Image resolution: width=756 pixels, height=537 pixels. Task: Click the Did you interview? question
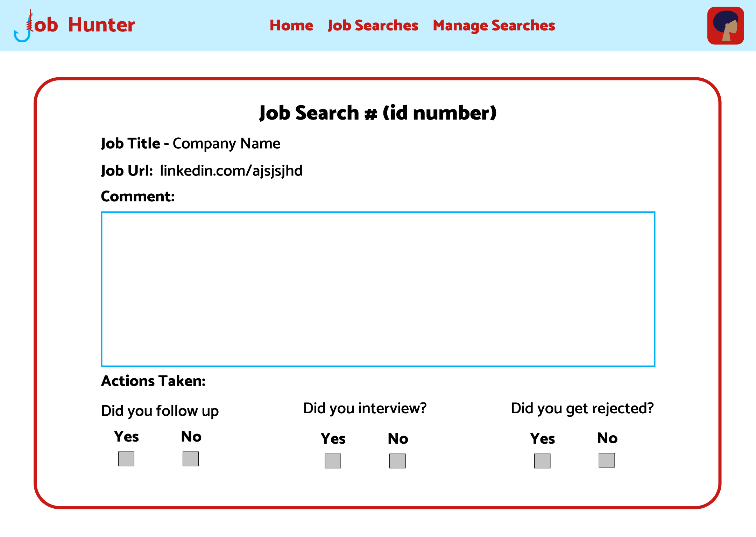click(365, 408)
